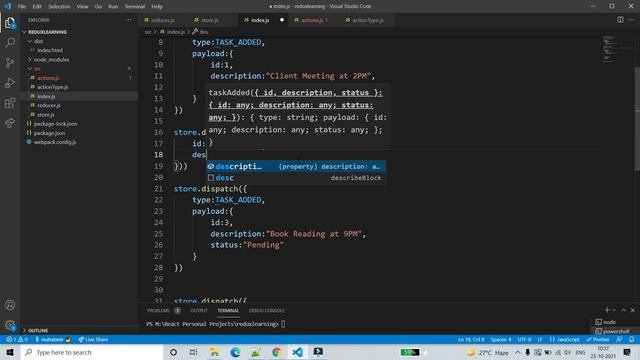Click the Spaces: 4 indentation indicator

click(501, 339)
